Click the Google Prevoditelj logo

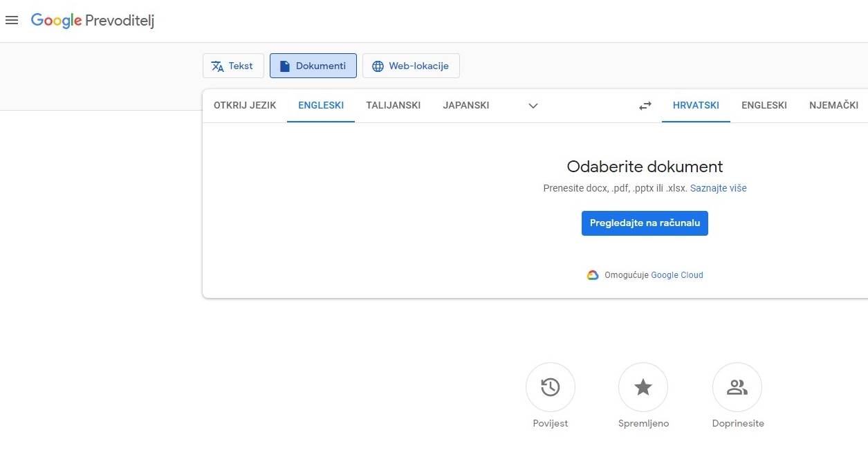pos(93,21)
